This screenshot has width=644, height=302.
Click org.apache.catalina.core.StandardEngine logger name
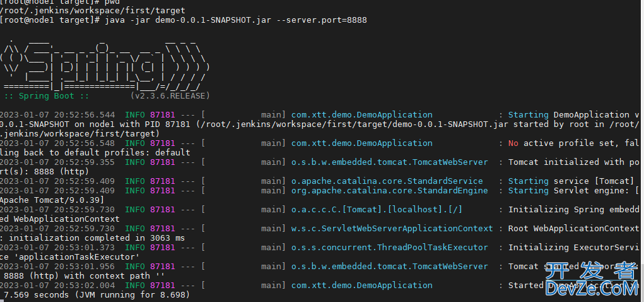point(390,191)
